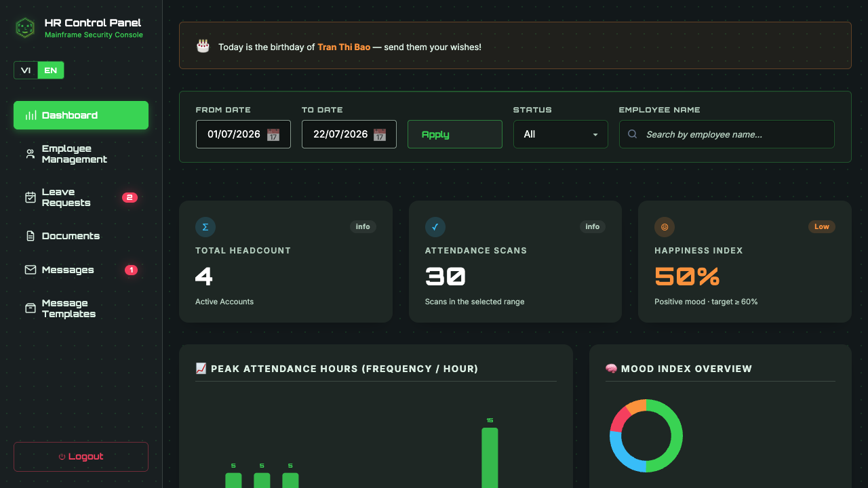
Task: Click the Message Templates archive icon
Action: (x=31, y=308)
